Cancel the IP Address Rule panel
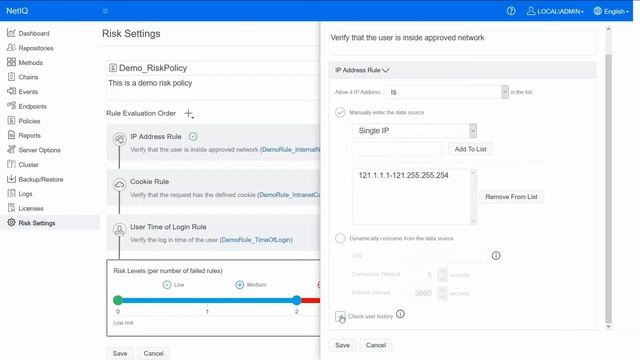The image size is (640, 360). coord(376,345)
